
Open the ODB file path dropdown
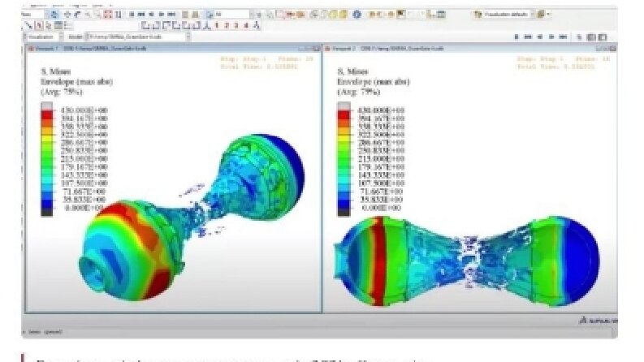[x=137, y=37]
